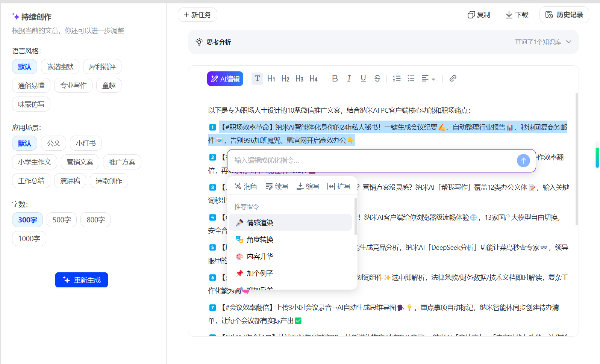
Task: Set word count to 800字
Action: (95, 220)
